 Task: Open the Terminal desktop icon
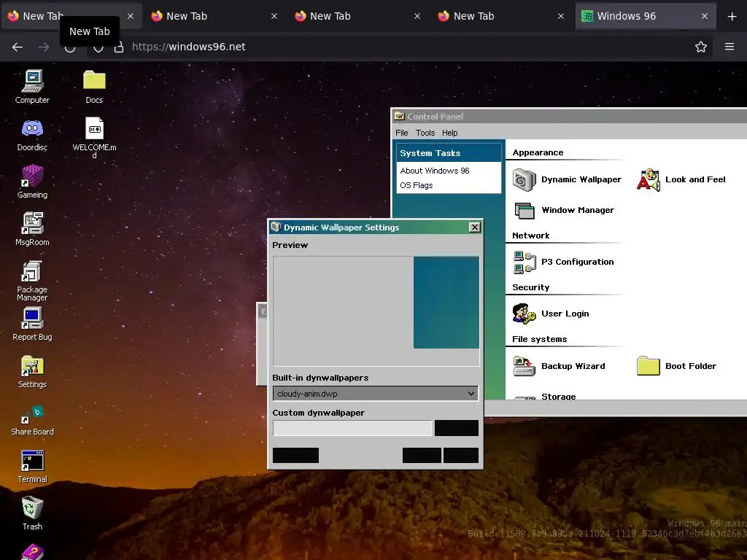pyautogui.click(x=32, y=466)
